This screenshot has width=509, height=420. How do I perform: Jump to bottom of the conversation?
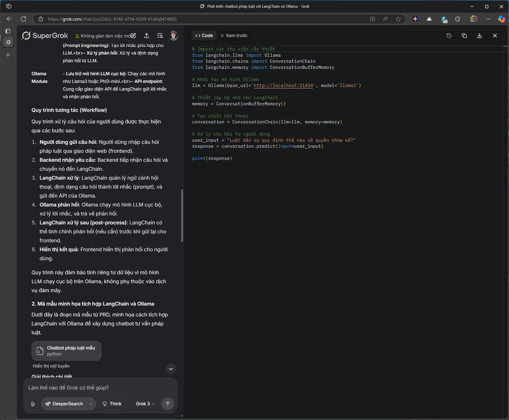171,369
